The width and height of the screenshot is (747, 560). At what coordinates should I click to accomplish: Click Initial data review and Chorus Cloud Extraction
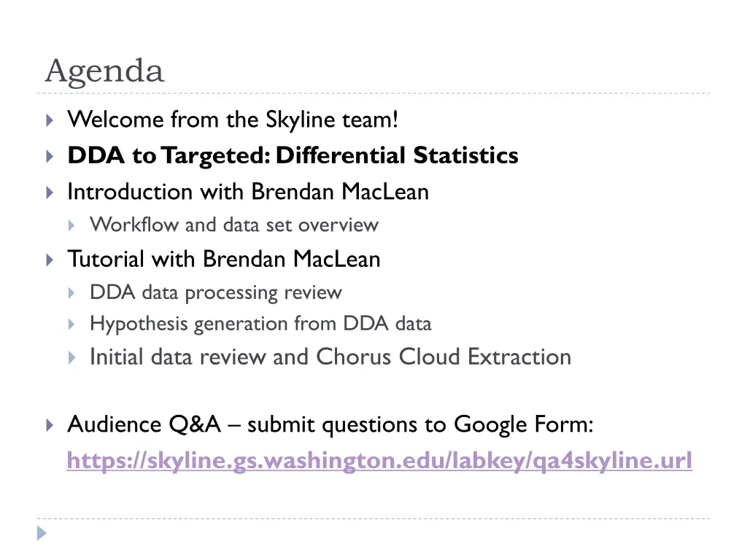click(x=330, y=357)
